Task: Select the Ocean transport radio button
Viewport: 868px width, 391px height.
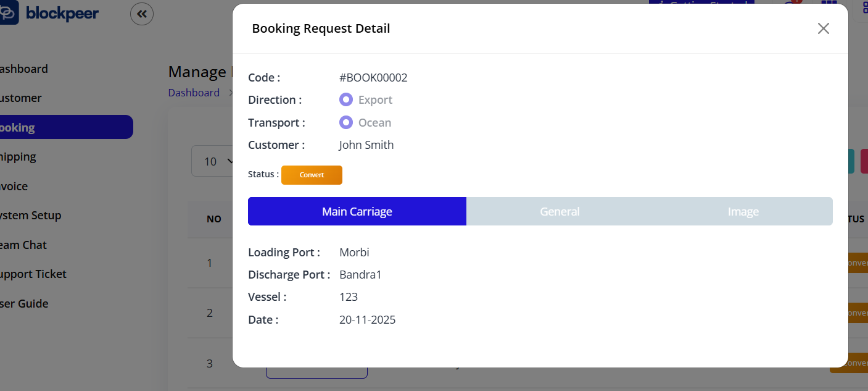Action: pos(345,122)
